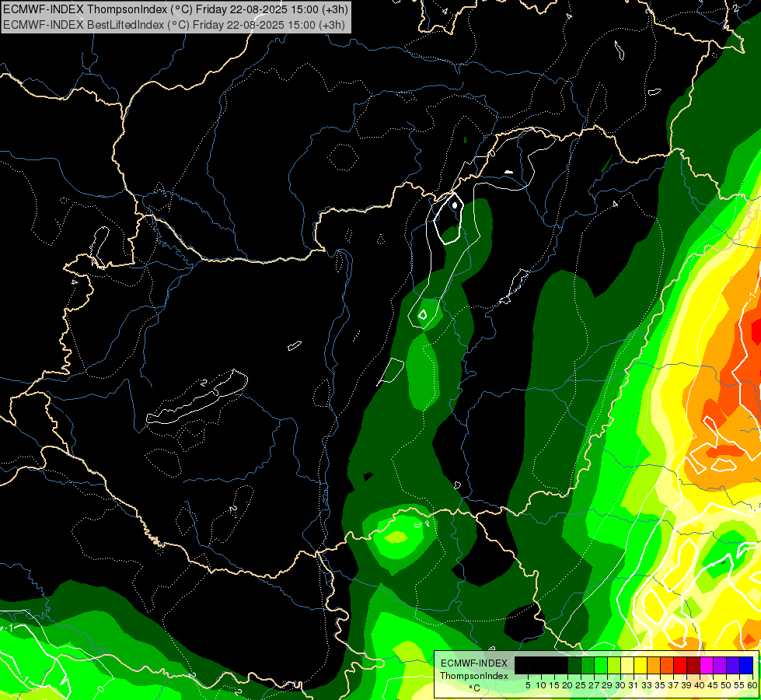Select the dark green 20–25 legend swatch
The width and height of the screenshot is (761, 700).
[x=574, y=665]
